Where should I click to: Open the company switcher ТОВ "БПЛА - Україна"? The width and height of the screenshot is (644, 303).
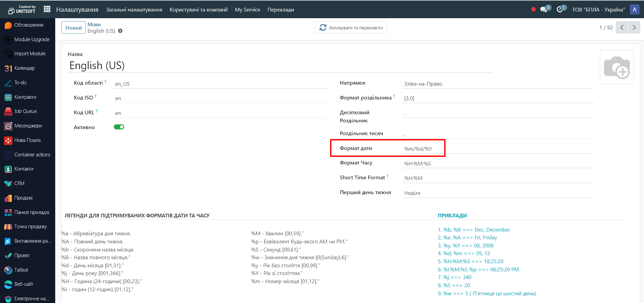pos(598,9)
